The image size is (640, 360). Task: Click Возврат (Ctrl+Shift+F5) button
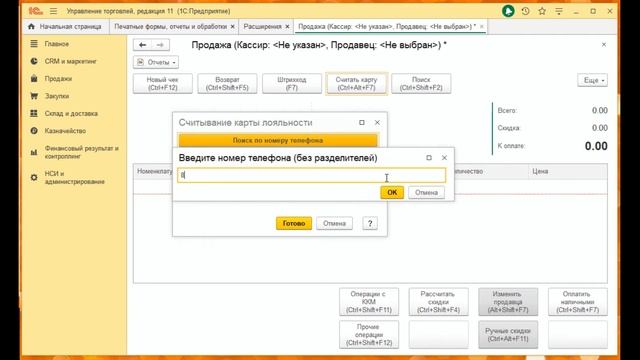227,84
